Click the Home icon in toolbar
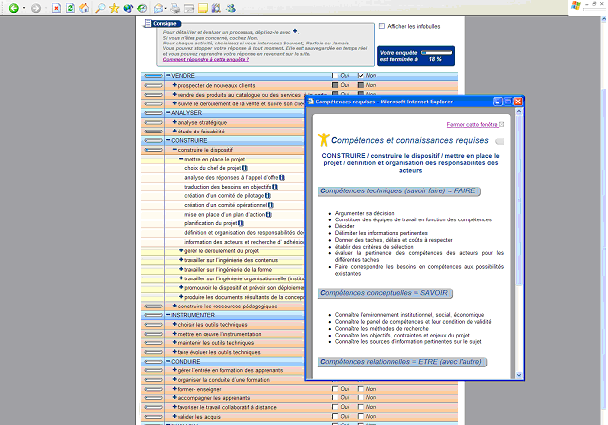The height and width of the screenshot is (425, 608). pos(85,8)
